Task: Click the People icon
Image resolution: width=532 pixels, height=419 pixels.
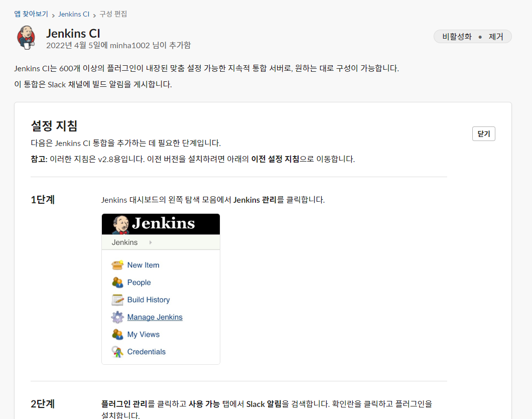Action: (117, 283)
